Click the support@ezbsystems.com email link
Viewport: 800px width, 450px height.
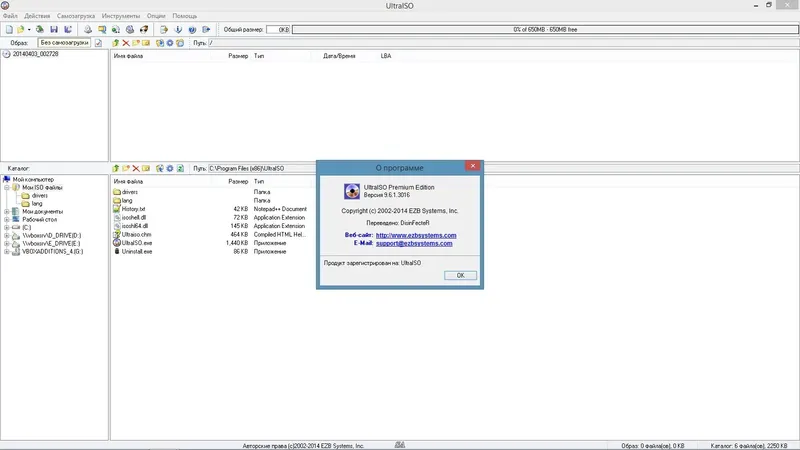coord(414,243)
